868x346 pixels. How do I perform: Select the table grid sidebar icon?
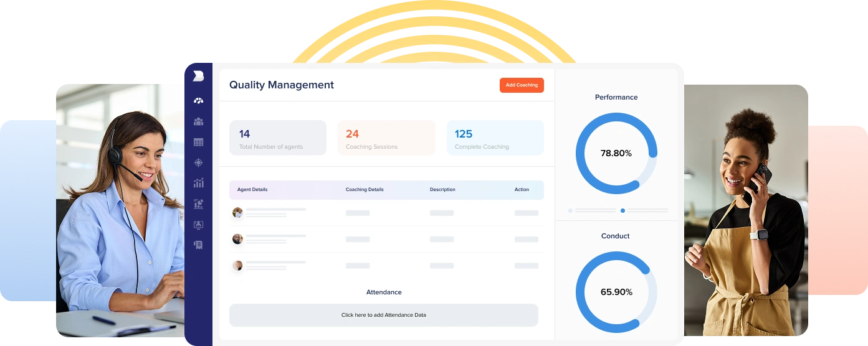[x=198, y=142]
